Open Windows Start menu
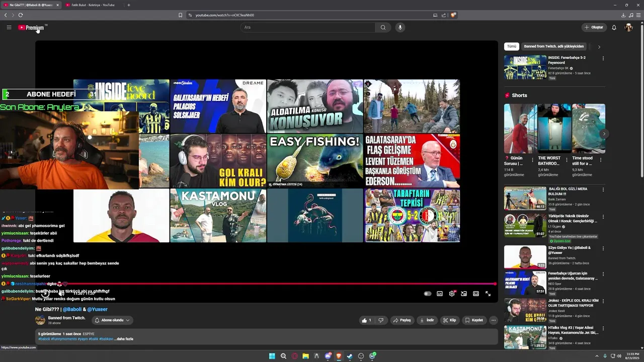Screen dimensions: 644x362 [272, 356]
